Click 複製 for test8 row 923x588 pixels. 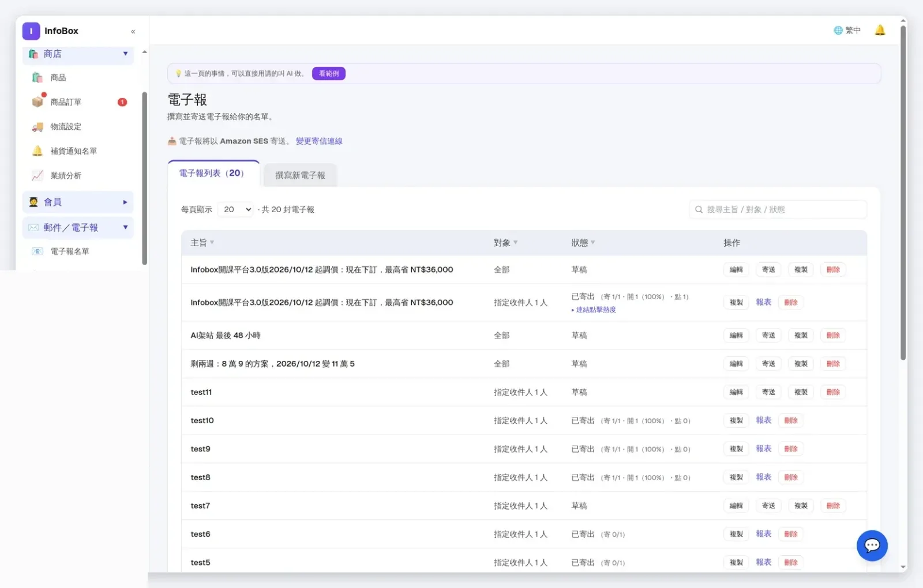click(736, 477)
